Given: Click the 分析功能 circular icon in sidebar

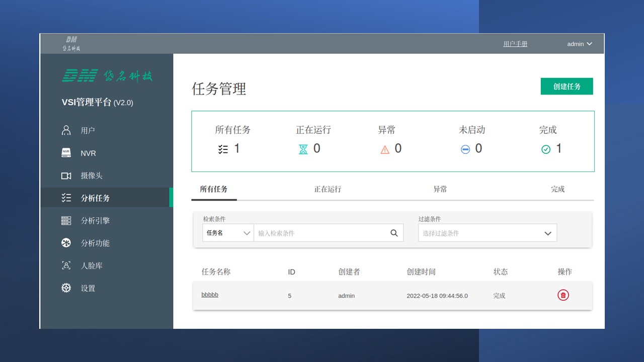Looking at the screenshot, I should (66, 243).
